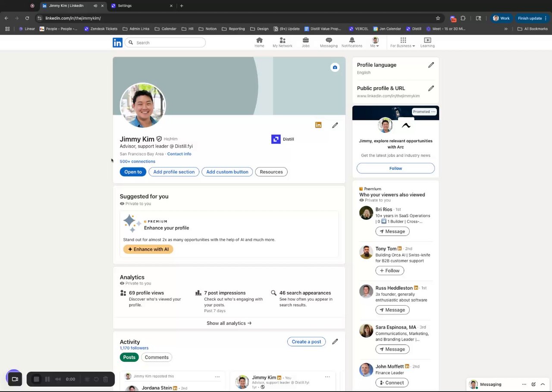Open the Chrome apps grid in the bookmarks bar

7,29
